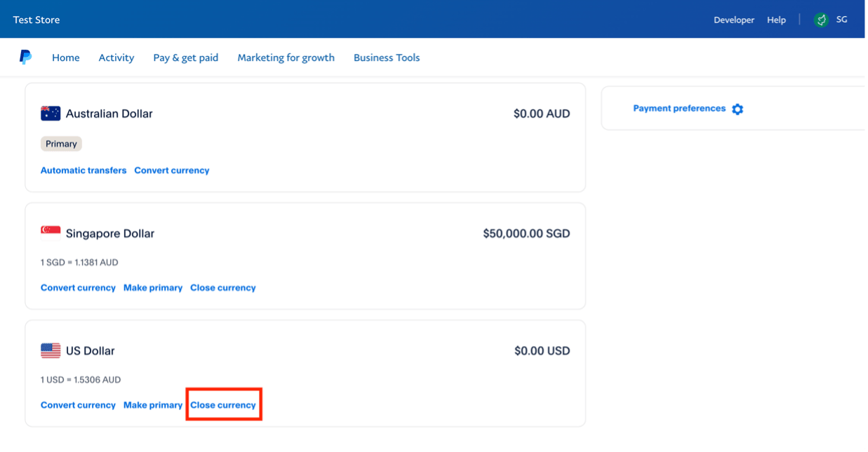868x452 pixels.
Task: Click the Singapore flag icon
Action: pyautogui.click(x=51, y=233)
